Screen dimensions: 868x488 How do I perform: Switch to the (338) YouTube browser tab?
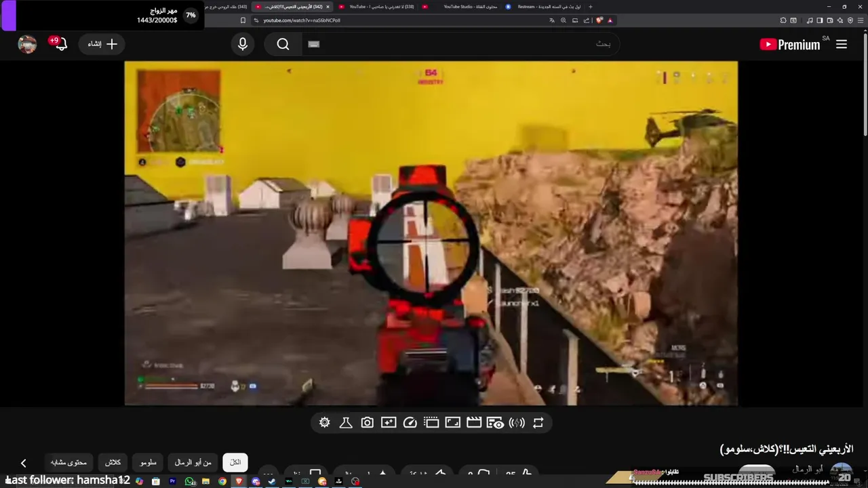(x=375, y=6)
